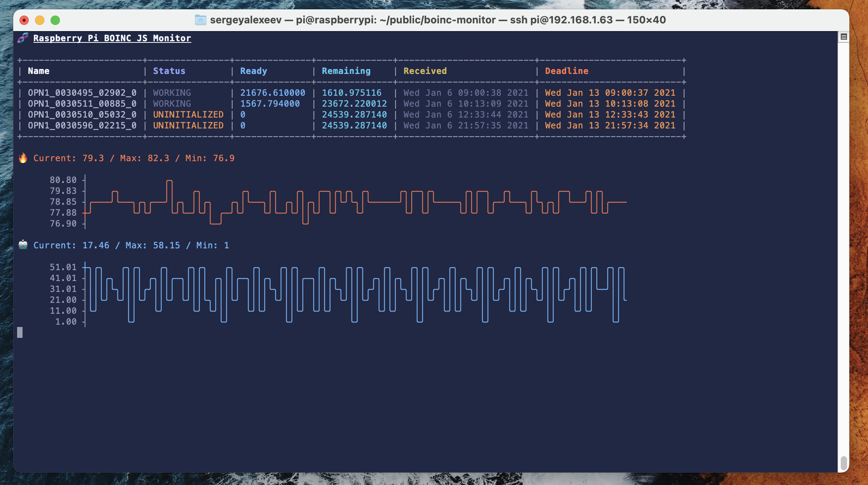Click the robot emoji CPU load icon
Viewport: 868px width, 485px height.
[x=23, y=245]
